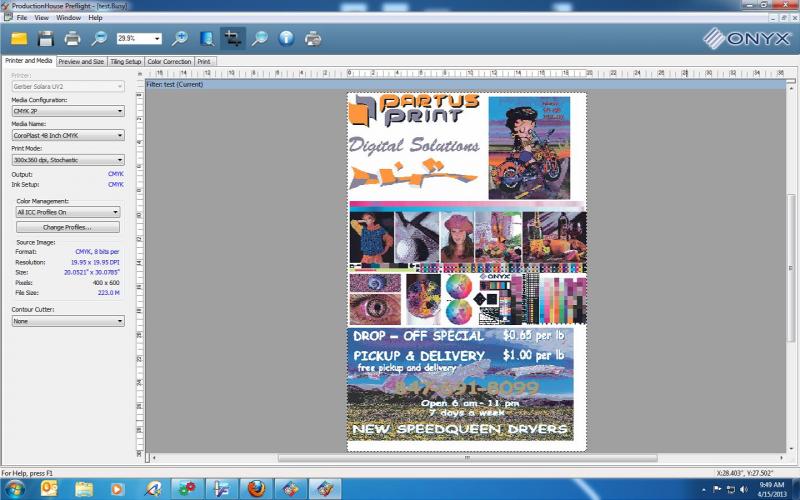Click the Pixels value 400 x 600

pos(106,283)
